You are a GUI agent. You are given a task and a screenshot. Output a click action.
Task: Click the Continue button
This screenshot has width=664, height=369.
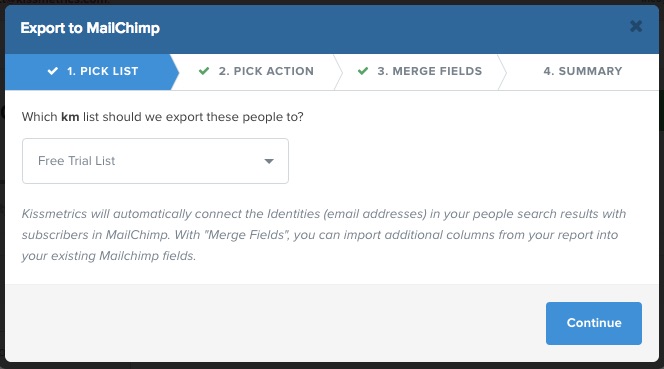coord(594,323)
